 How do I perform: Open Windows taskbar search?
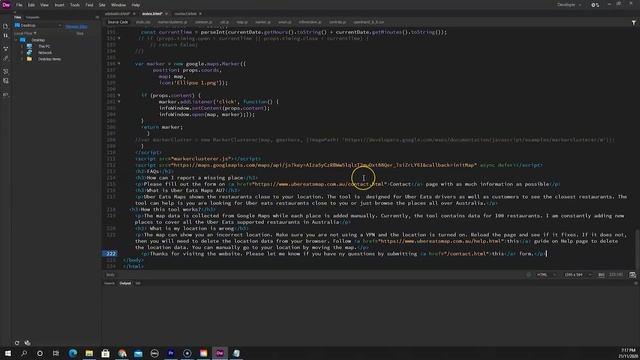point(24,353)
